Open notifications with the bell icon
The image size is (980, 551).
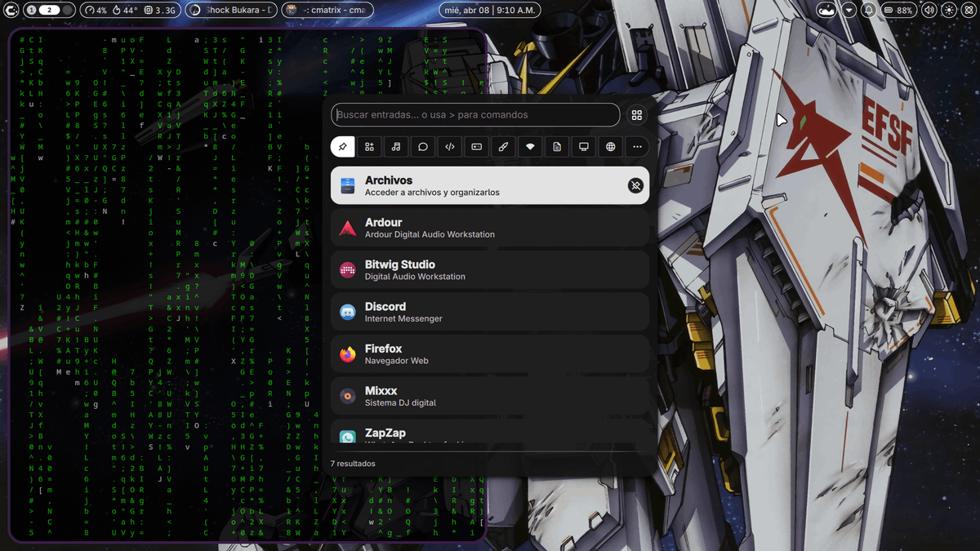tap(868, 11)
